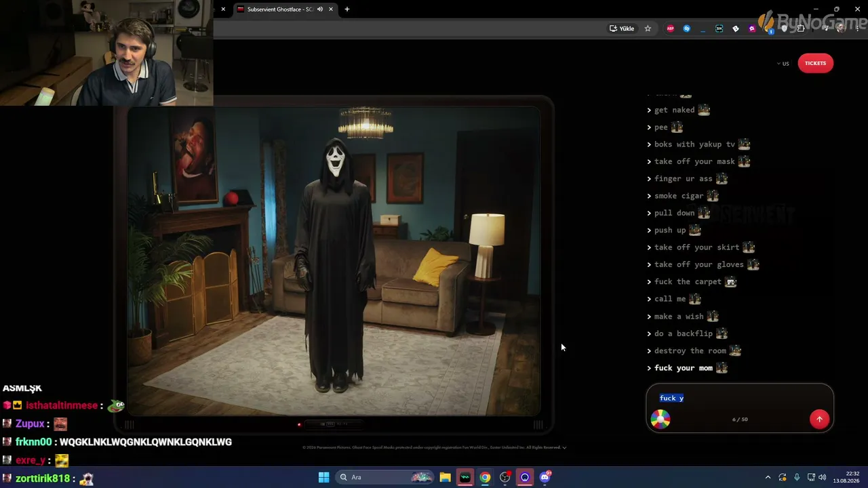
Task: Click the '6 / 50' character counter
Action: (740, 420)
